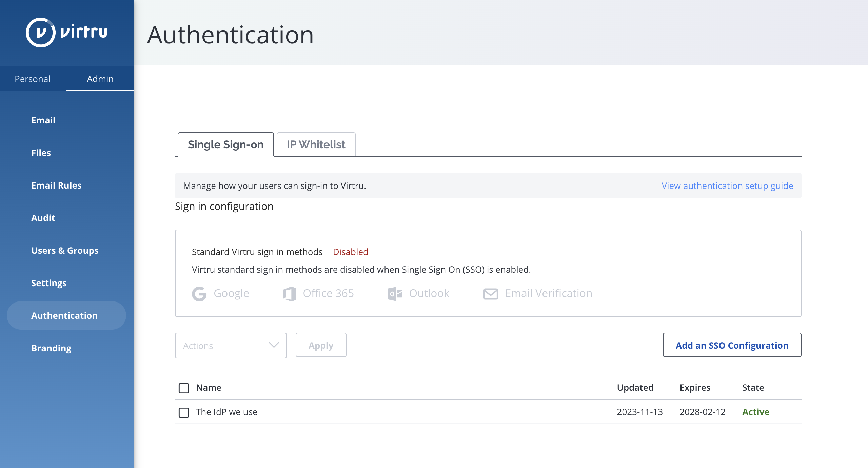Image resolution: width=868 pixels, height=468 pixels.
Task: Open View authentication setup guide link
Action: tap(727, 186)
